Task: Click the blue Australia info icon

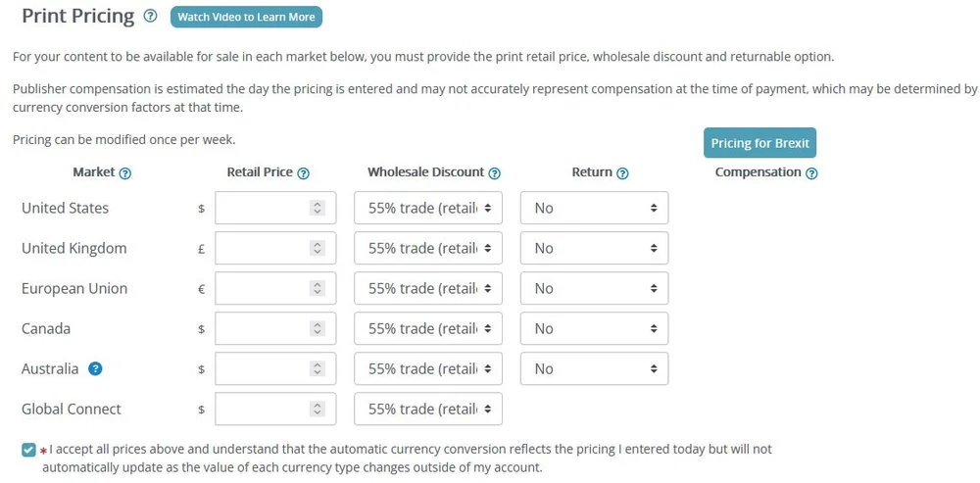Action: pos(95,369)
